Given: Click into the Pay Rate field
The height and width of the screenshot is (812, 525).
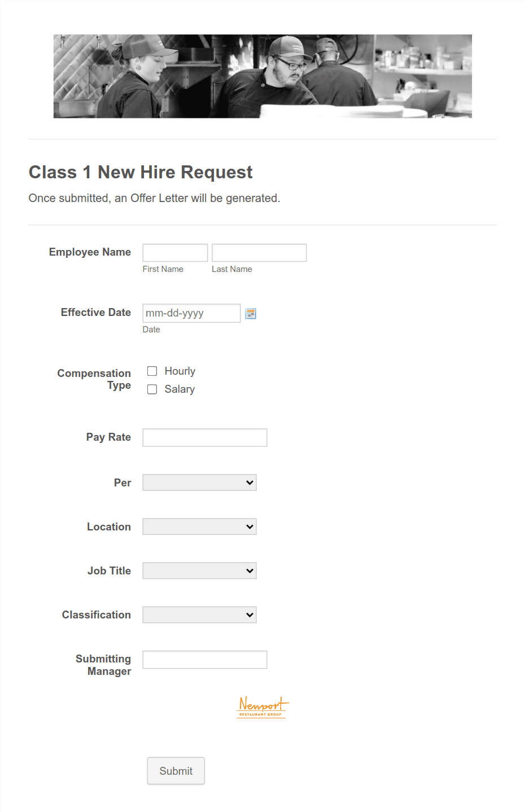Looking at the screenshot, I should 205,437.
